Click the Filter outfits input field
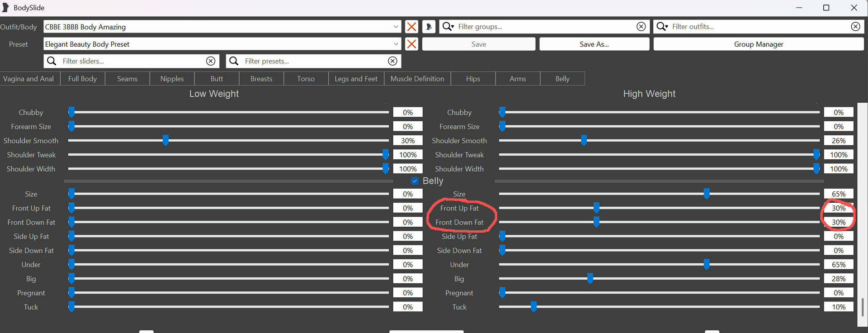The height and width of the screenshot is (333, 868). (759, 27)
